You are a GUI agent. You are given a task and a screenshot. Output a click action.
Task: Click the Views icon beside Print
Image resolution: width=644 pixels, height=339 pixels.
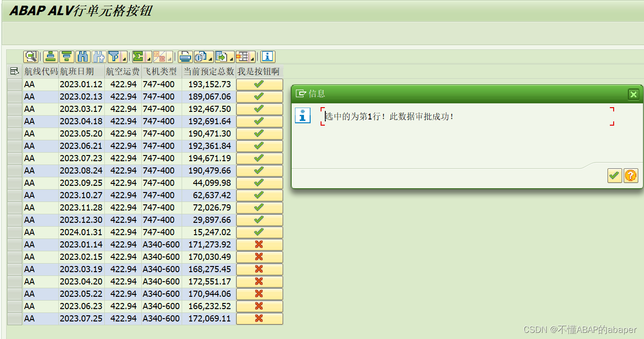point(201,56)
